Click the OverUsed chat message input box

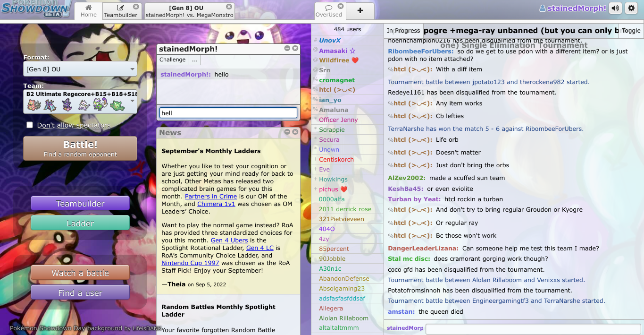tap(533, 329)
